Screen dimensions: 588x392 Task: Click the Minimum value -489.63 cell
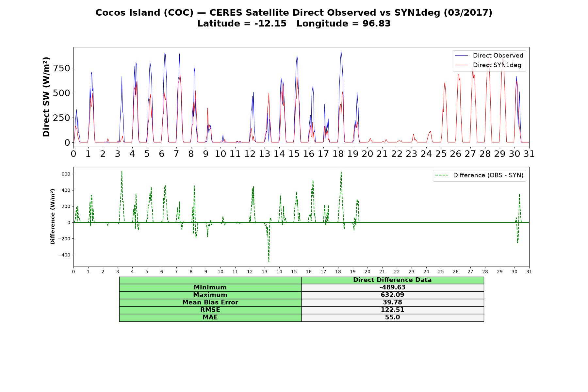click(393, 287)
